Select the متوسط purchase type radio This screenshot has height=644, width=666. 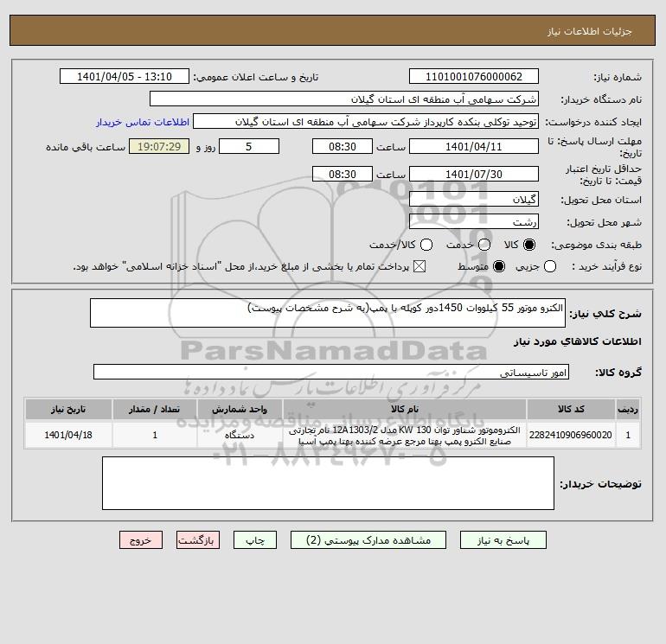[x=499, y=266]
